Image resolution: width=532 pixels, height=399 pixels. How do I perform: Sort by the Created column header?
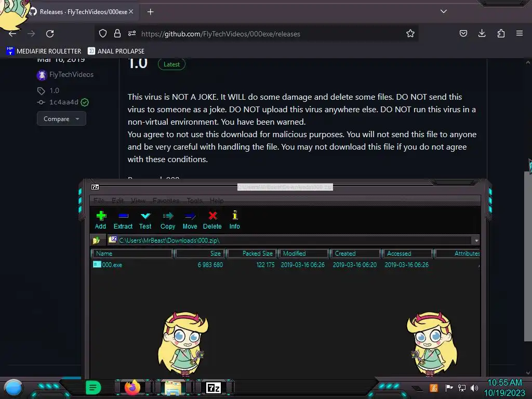pos(355,254)
